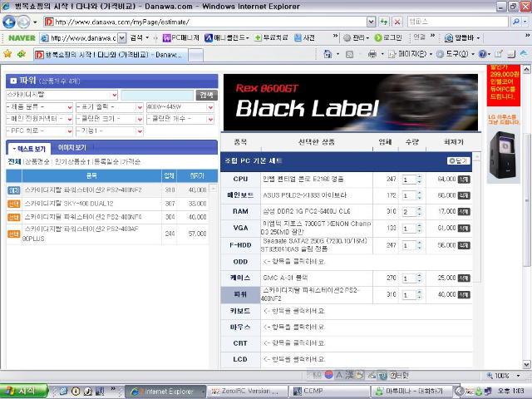The width and height of the screenshot is (532, 399).
Task: Click the search magnifier icon
Action: [x=516, y=22]
